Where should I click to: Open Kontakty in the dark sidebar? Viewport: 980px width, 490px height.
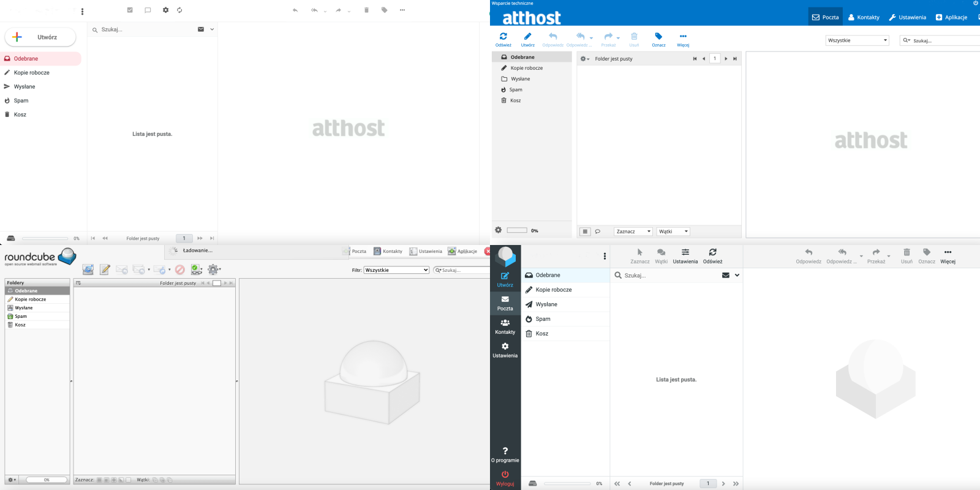[x=505, y=326]
